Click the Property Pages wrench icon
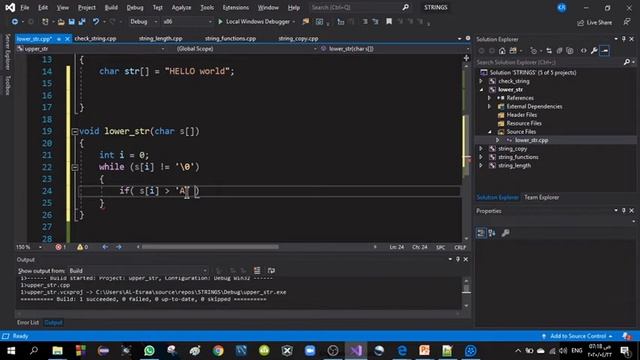The image size is (640, 360). pyautogui.click(x=505, y=233)
